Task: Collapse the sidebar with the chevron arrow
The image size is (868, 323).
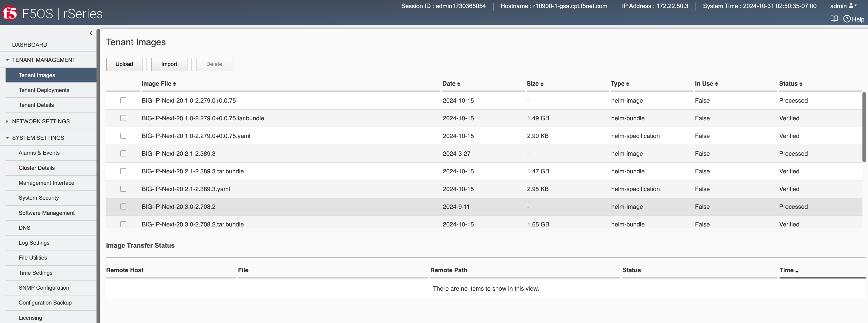Action: [x=90, y=33]
